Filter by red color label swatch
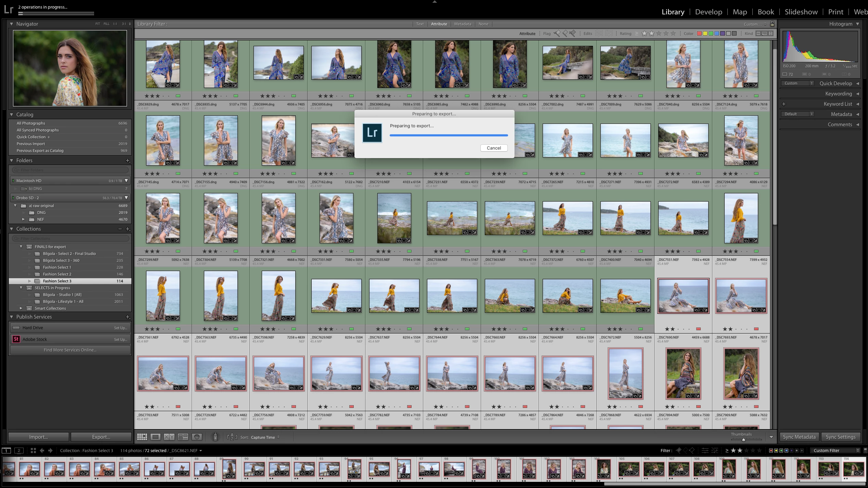Screen dimensions: 868x488 tap(699, 34)
